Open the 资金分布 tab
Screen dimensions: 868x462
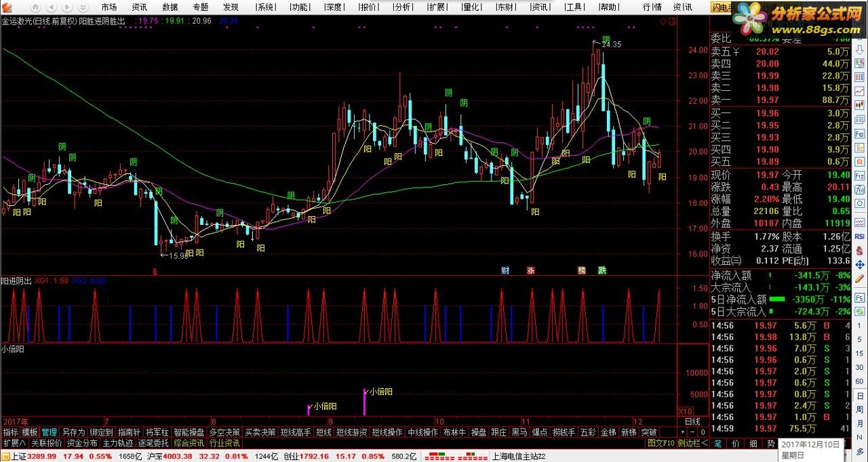[82, 443]
